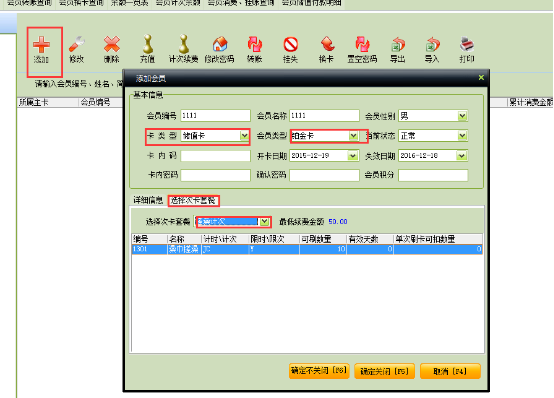Select the 修改 (Modify) wrench icon
The height and width of the screenshot is (398, 554).
coord(77,44)
